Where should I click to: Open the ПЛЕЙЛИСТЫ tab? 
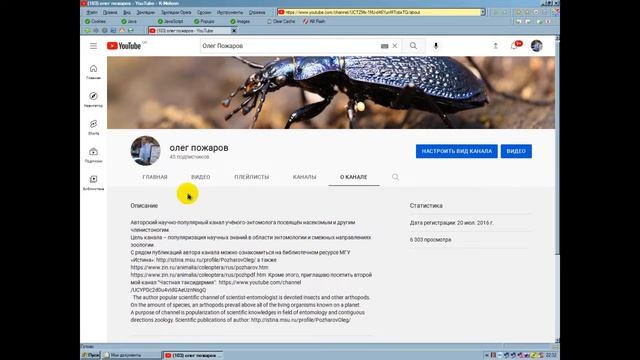(252, 177)
